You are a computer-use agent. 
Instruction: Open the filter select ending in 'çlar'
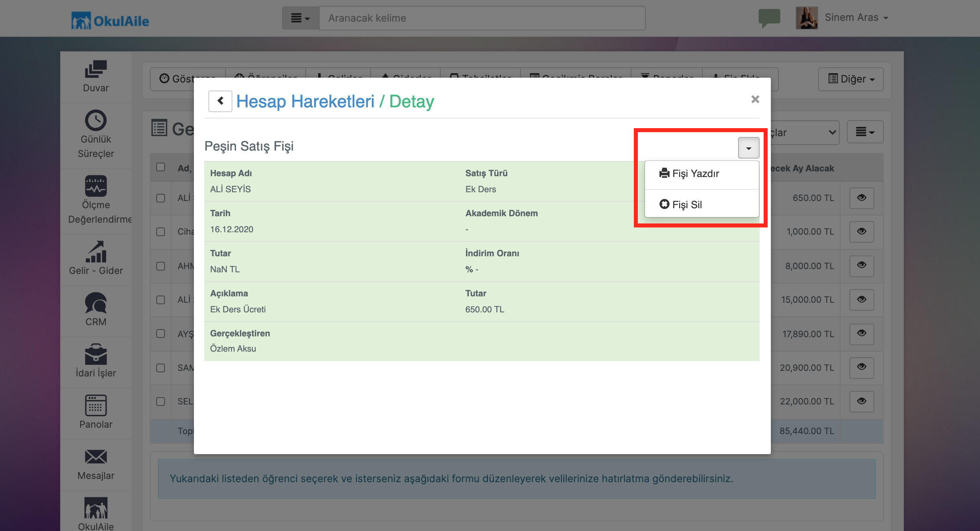coord(805,132)
